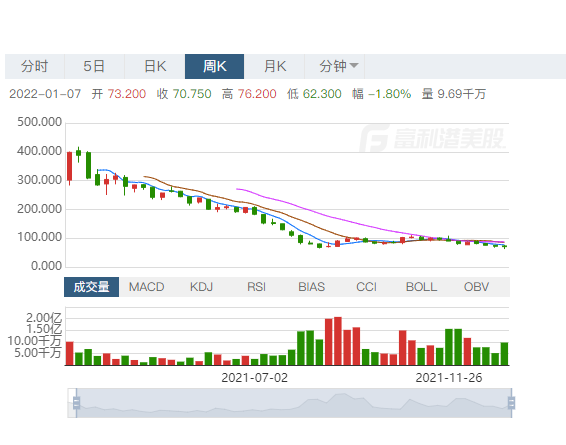
Task: Switch to the 月K monthly tab
Action: (x=274, y=66)
